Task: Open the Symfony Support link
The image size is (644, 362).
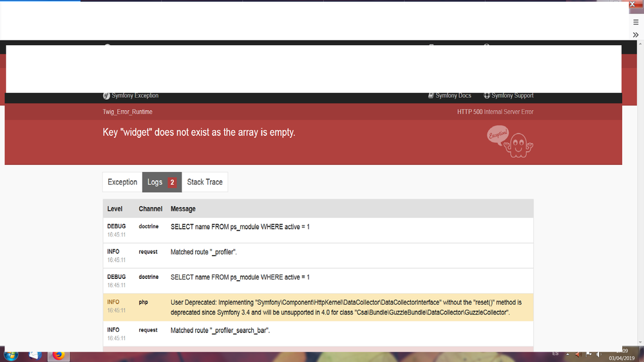Action: [x=509, y=95]
